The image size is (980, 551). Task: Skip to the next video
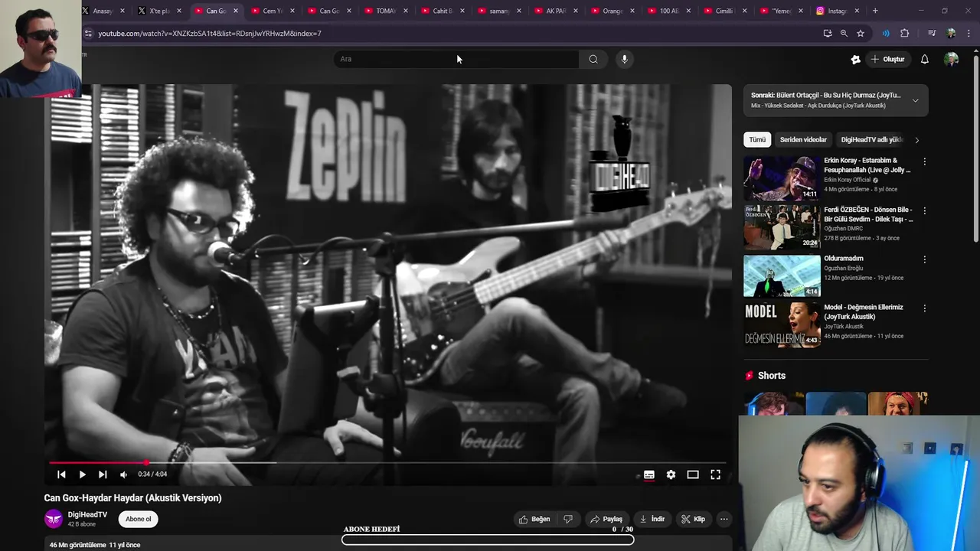(103, 474)
